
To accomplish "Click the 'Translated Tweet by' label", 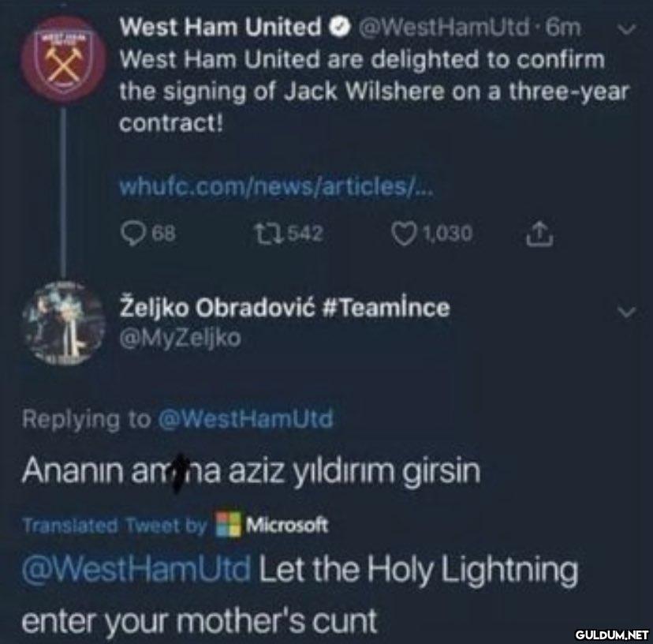I will tap(114, 525).
